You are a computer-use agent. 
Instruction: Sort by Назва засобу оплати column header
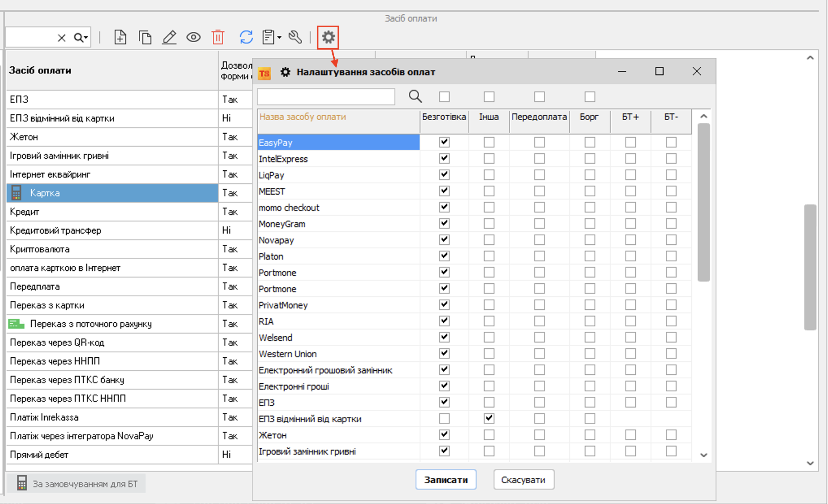pos(303,117)
